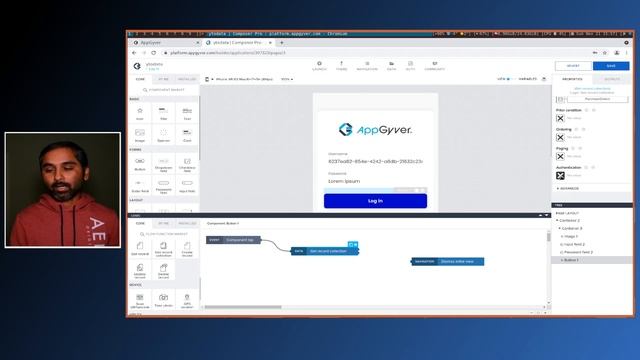Select the Input field component
Screen dimensions: 640x360
click(187, 186)
